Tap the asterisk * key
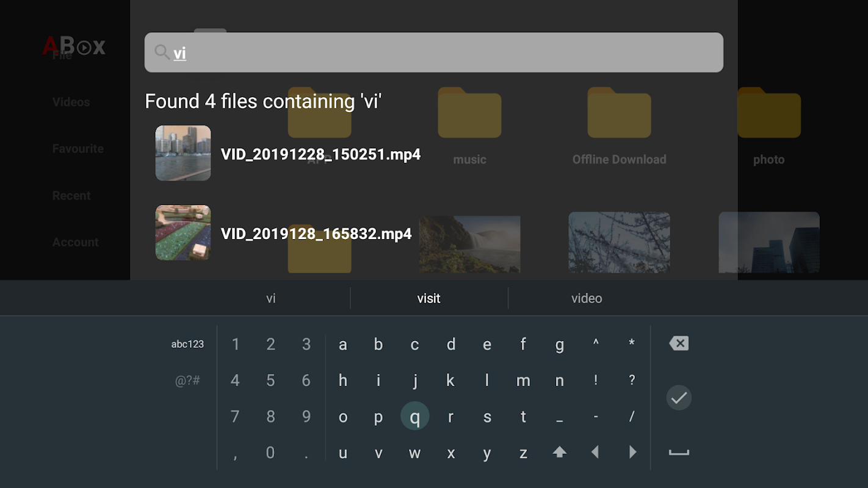This screenshot has width=868, height=488. [632, 343]
